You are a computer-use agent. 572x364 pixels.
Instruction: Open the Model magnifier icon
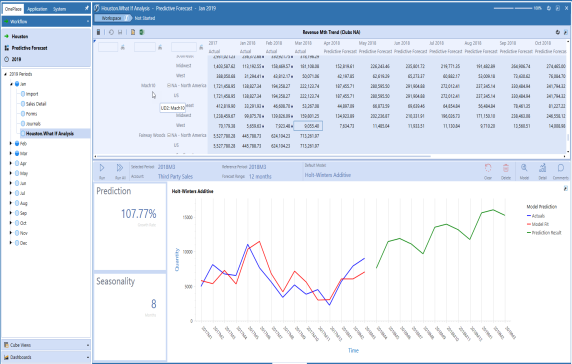click(x=524, y=168)
